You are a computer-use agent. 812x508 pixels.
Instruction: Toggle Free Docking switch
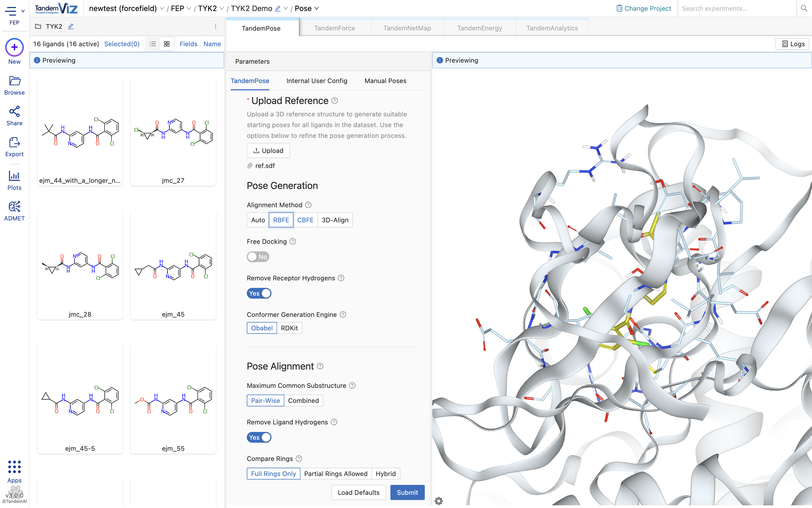coord(258,257)
